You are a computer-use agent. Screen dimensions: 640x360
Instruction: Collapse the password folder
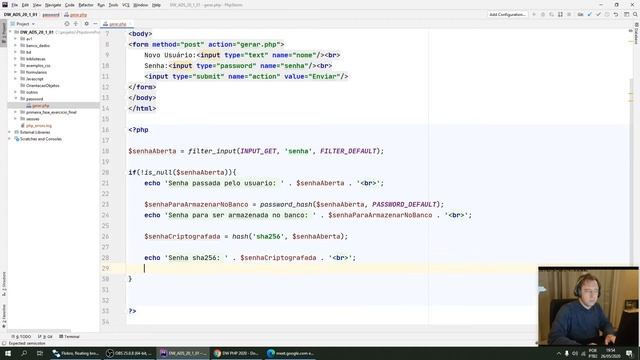click(x=16, y=99)
